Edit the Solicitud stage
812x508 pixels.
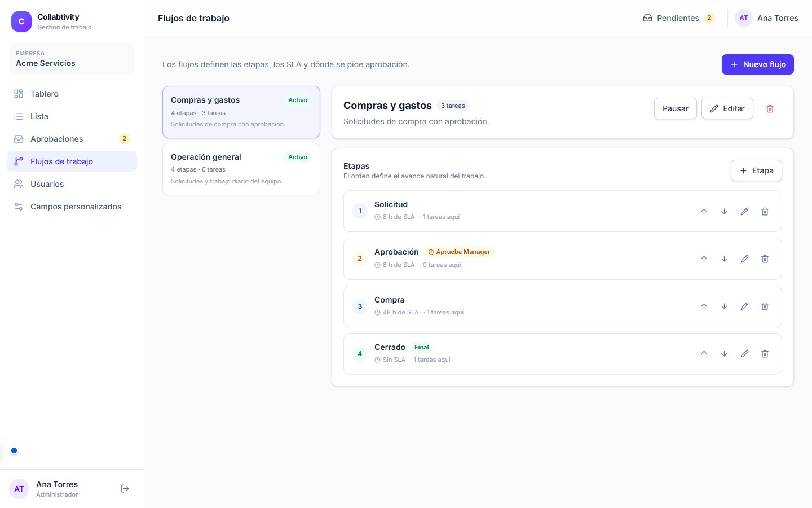pos(744,211)
